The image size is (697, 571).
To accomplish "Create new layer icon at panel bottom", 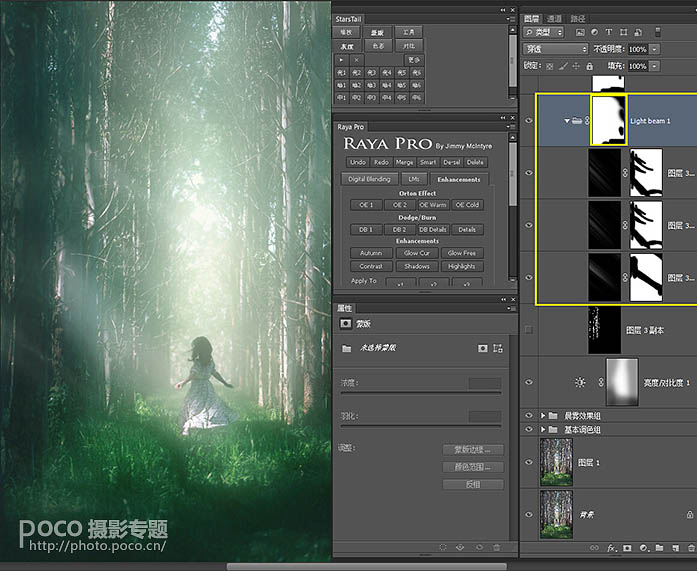I will click(x=675, y=548).
